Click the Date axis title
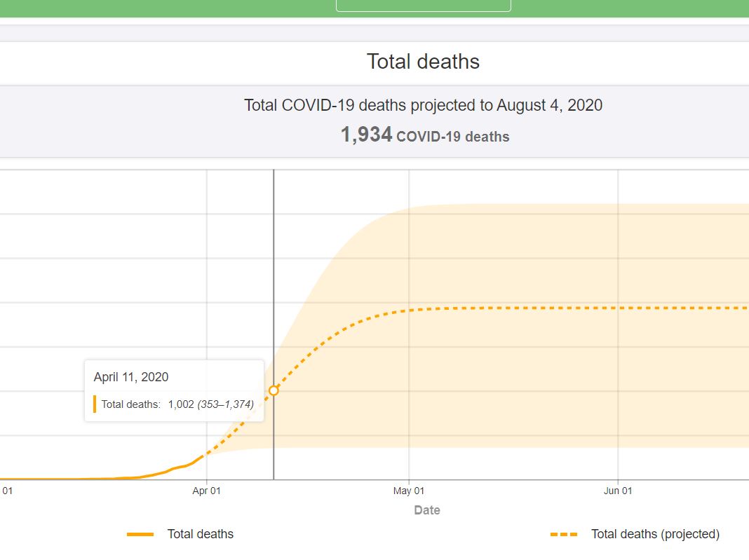The height and width of the screenshot is (560, 749). coord(427,510)
